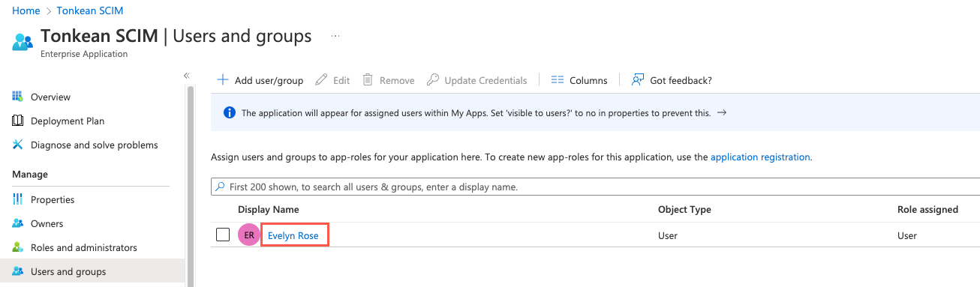Click the Got feedback person icon
This screenshot has width=980, height=287.
click(638, 80)
